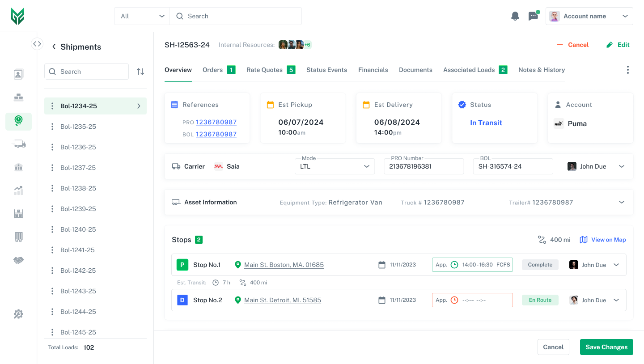Screen dimensions: 644x364
Task: Open the Notes & History tab
Action: click(542, 70)
